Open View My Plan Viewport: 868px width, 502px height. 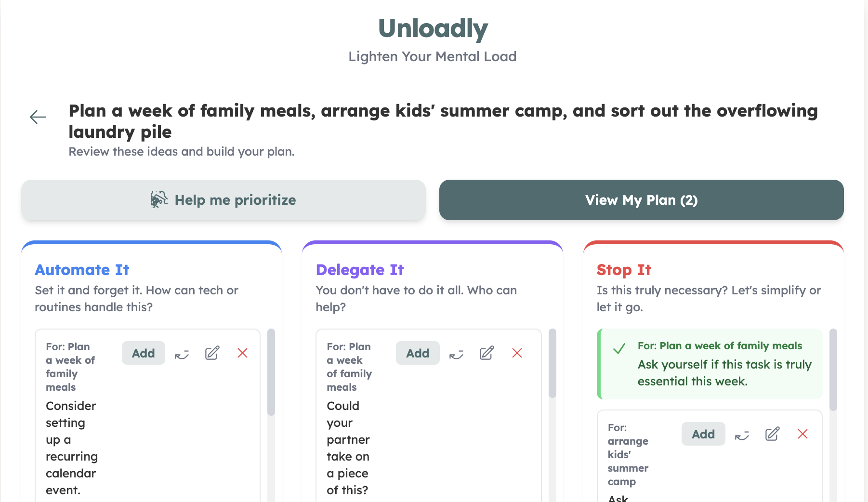tap(641, 199)
